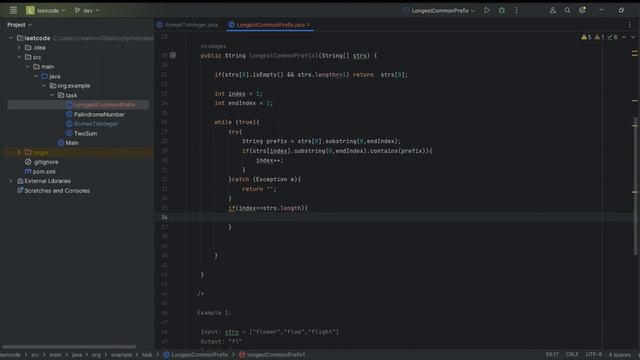Click breadcrumb 'task' in navigation bar
The height and width of the screenshot is (360, 640).
[x=147, y=355]
